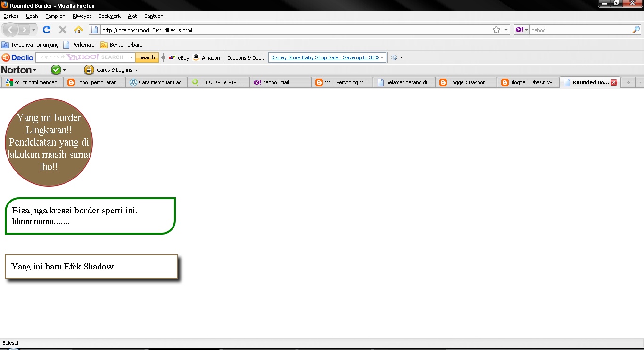
Task: Stop loading the page
Action: point(62,30)
